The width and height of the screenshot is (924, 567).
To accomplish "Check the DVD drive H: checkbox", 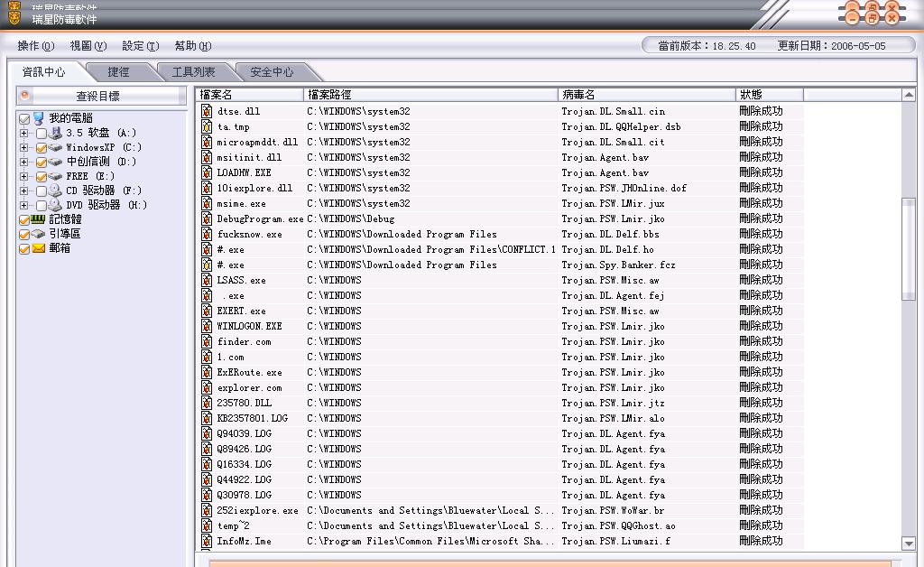I will pyautogui.click(x=42, y=206).
